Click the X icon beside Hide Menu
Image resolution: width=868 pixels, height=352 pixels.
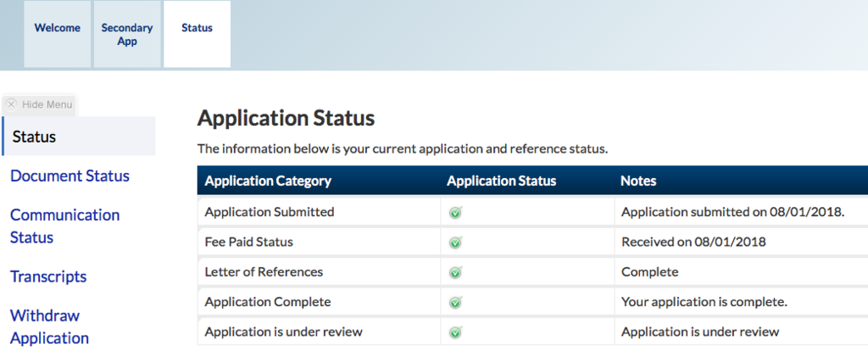[x=11, y=104]
